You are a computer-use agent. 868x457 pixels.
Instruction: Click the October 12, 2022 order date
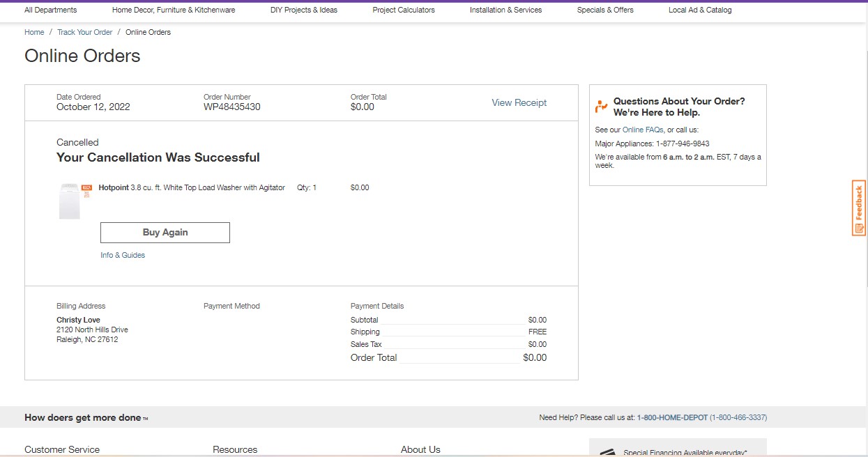point(93,107)
